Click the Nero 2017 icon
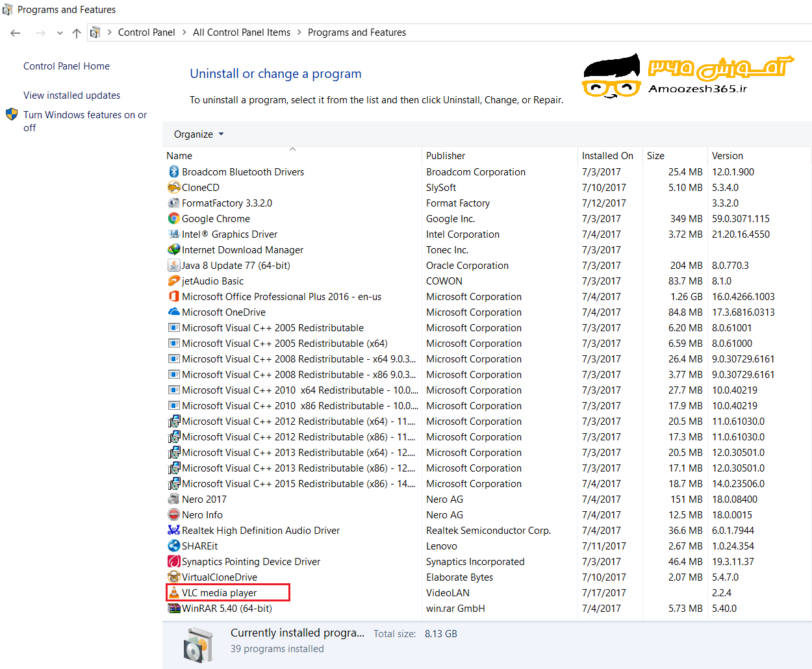Viewport: 812px width, 669px height. (173, 499)
